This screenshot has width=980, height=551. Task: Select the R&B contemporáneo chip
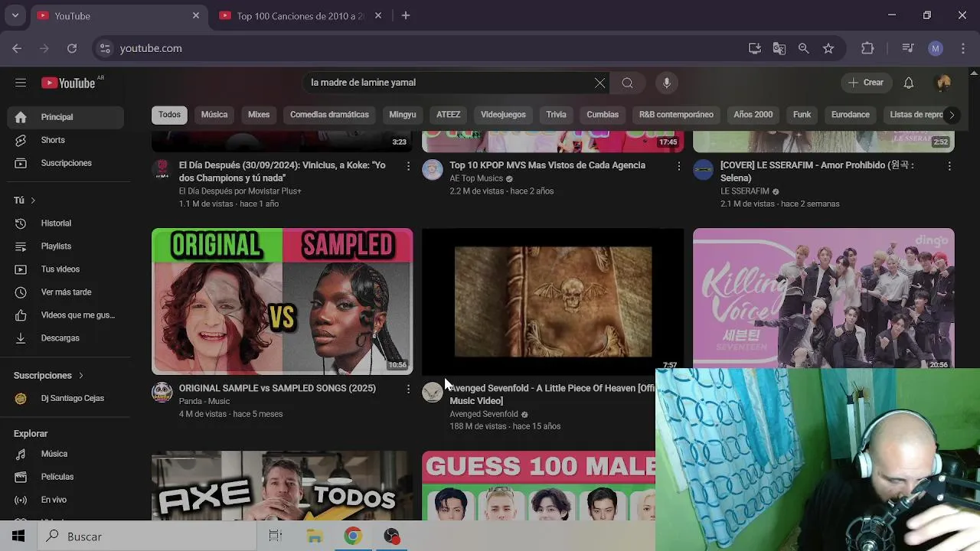[676, 115]
